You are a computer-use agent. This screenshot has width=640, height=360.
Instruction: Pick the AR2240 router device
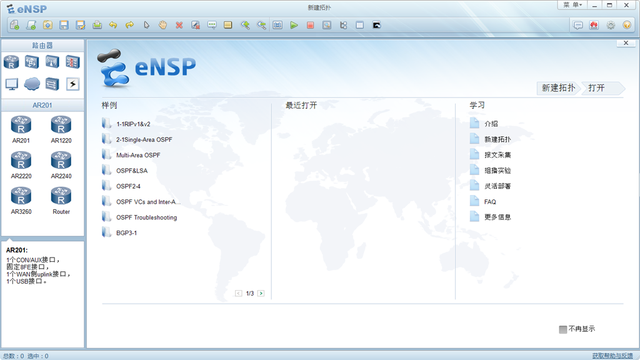(x=61, y=164)
